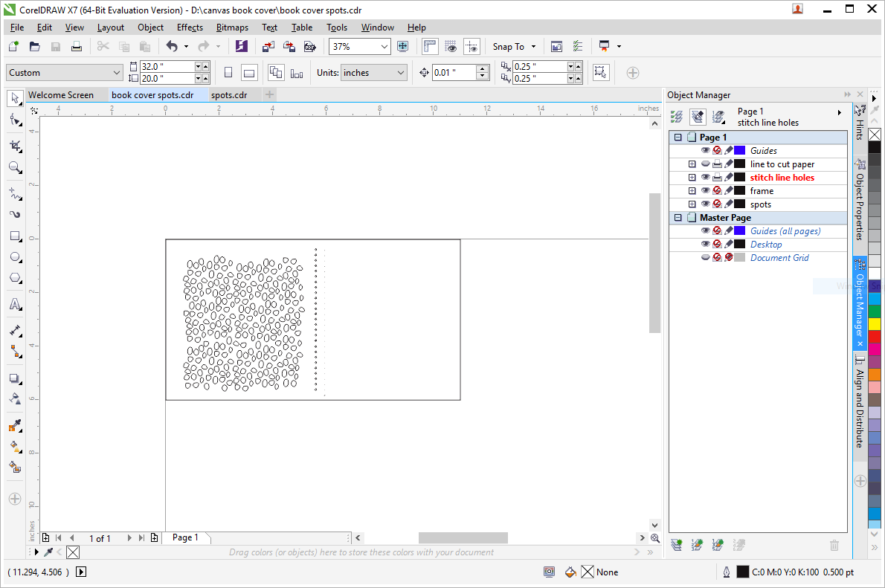
Task: Select the Drop Shadow tool
Action: tap(15, 378)
